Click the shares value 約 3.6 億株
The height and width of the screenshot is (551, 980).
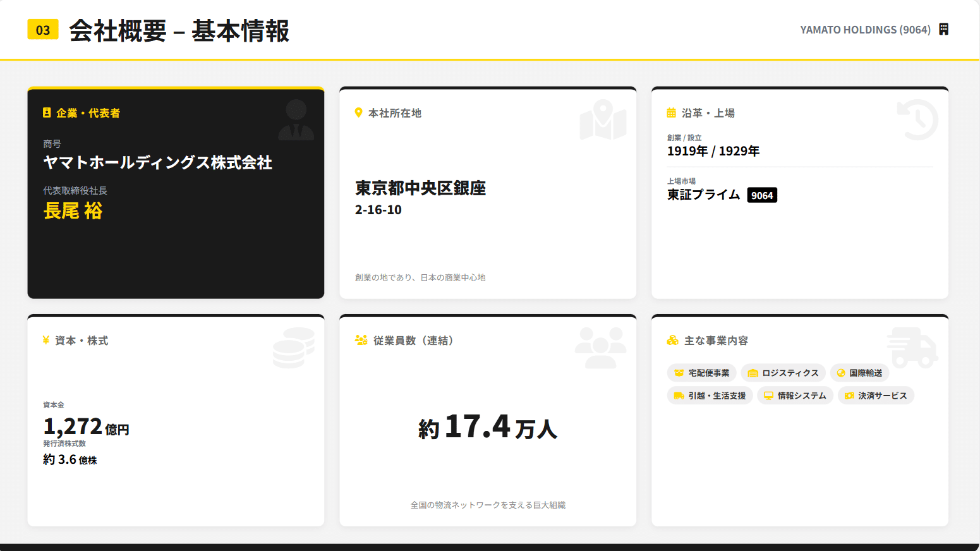pos(70,459)
